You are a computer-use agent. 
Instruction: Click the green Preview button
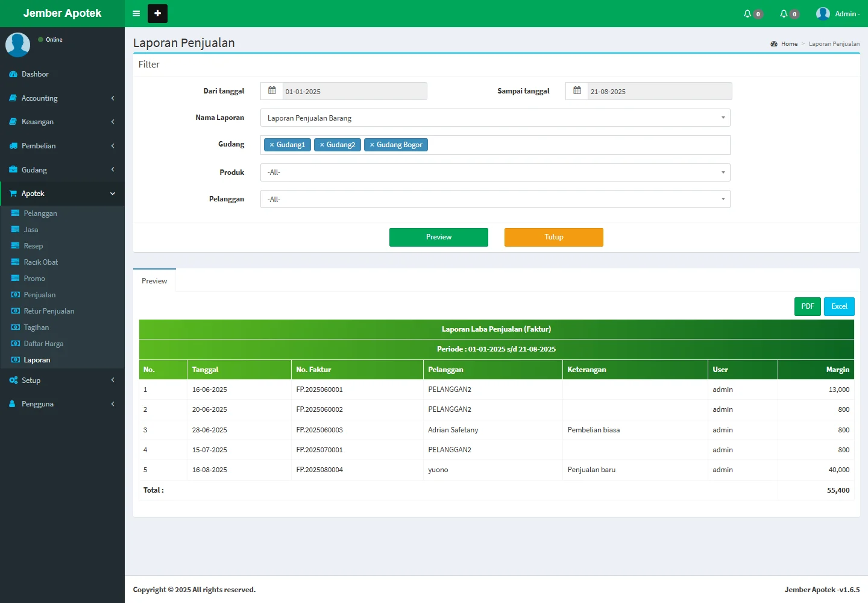coord(438,237)
